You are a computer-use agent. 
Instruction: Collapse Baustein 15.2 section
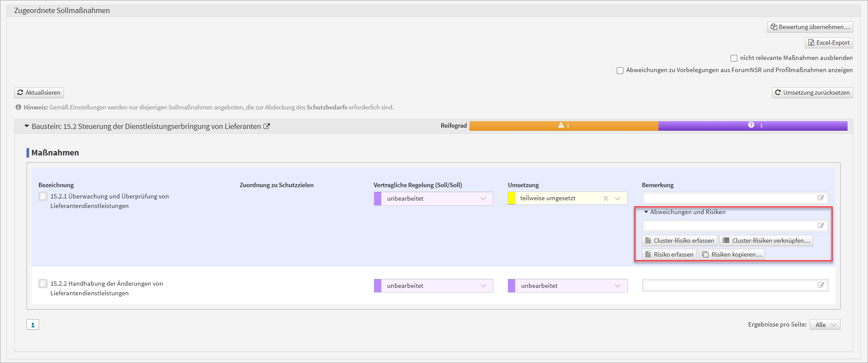point(27,126)
